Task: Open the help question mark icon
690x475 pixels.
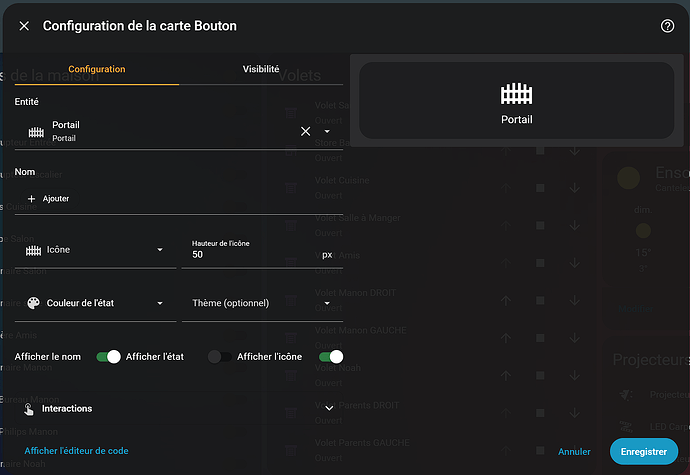Action: pyautogui.click(x=668, y=26)
